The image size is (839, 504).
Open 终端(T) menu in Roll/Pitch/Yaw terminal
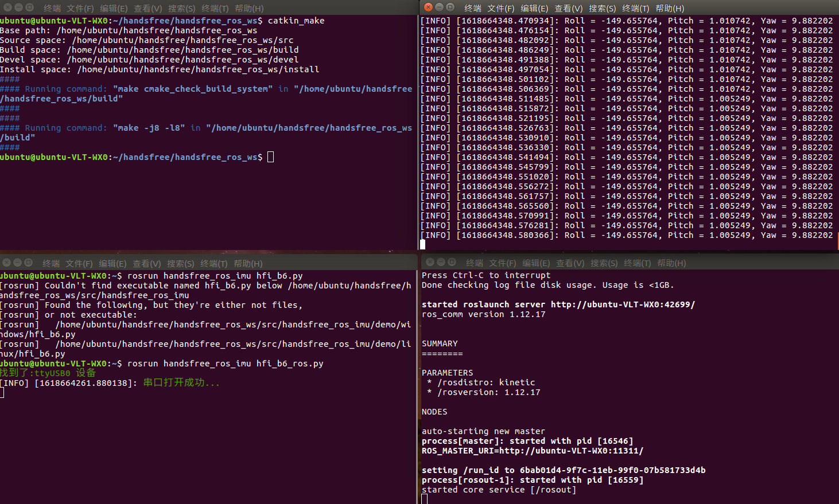tap(635, 8)
